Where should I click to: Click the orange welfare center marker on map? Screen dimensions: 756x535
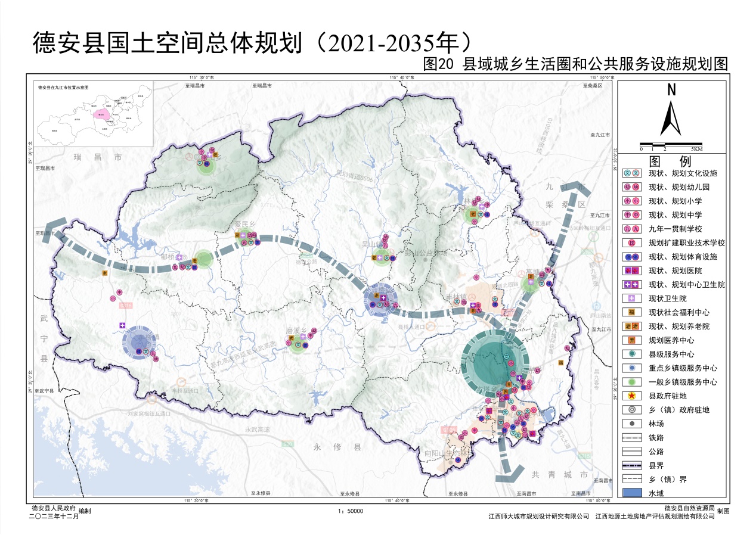(560, 362)
